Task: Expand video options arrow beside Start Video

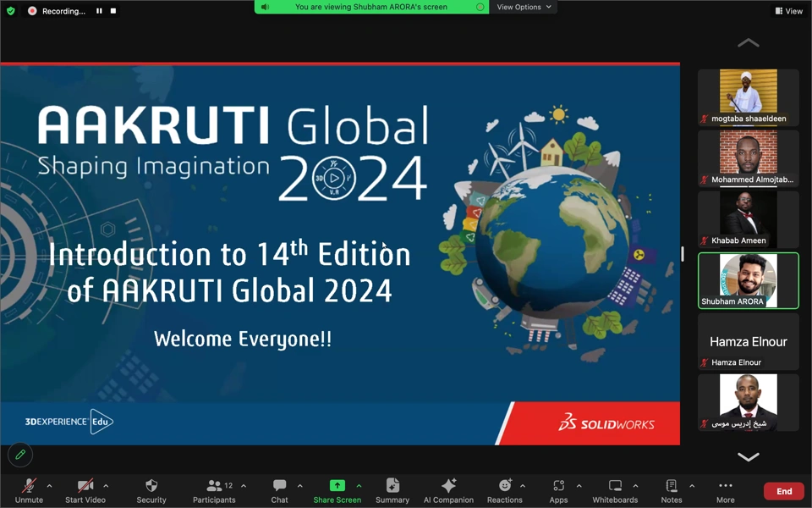Action: tap(106, 486)
